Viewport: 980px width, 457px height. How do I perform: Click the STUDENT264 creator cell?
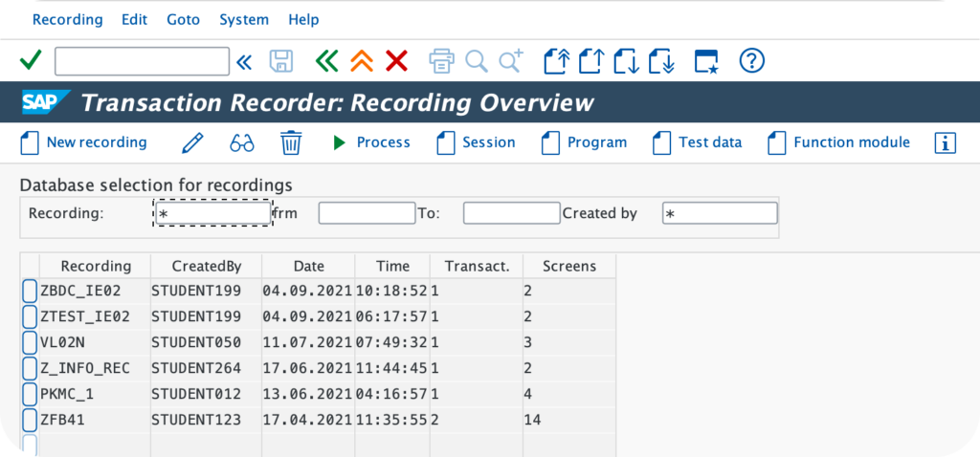point(207,368)
